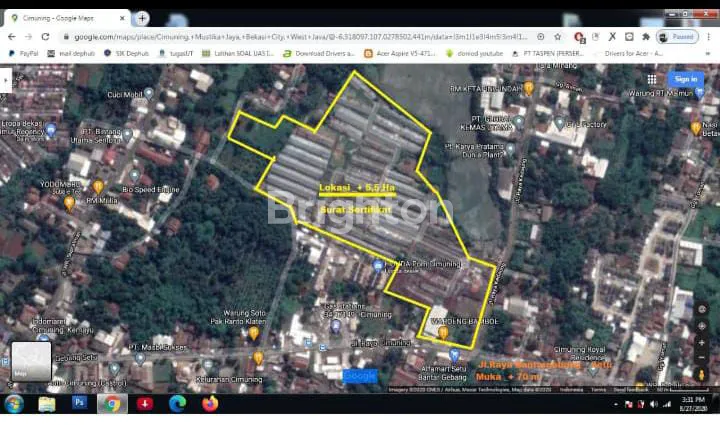This screenshot has height=425, width=720.
Task: Click the Bio Speed Engine marker
Action: point(134,176)
